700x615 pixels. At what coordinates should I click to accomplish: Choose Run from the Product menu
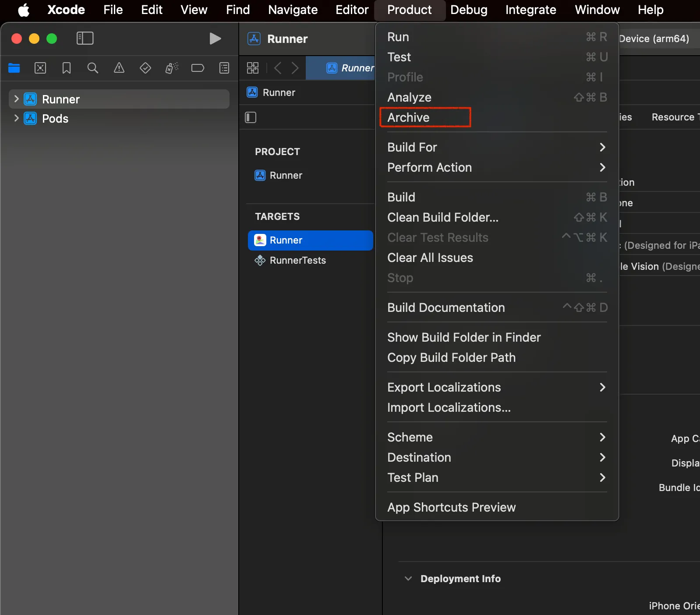[x=497, y=37]
